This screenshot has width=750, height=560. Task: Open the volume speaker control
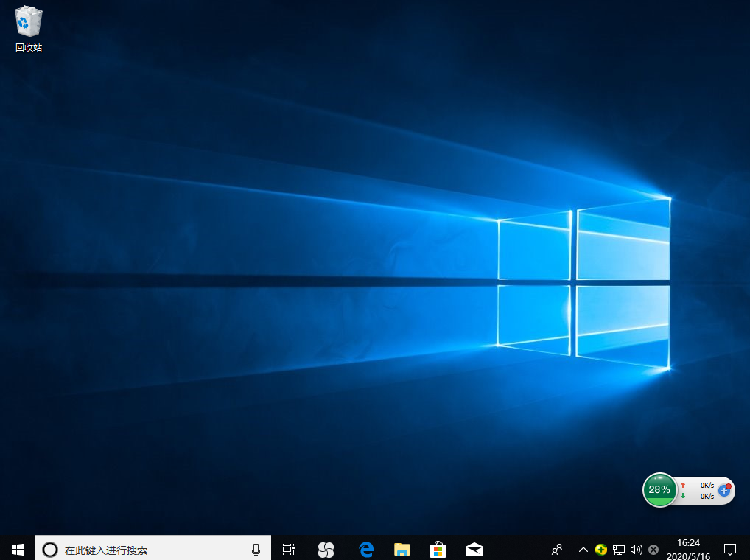pos(636,549)
